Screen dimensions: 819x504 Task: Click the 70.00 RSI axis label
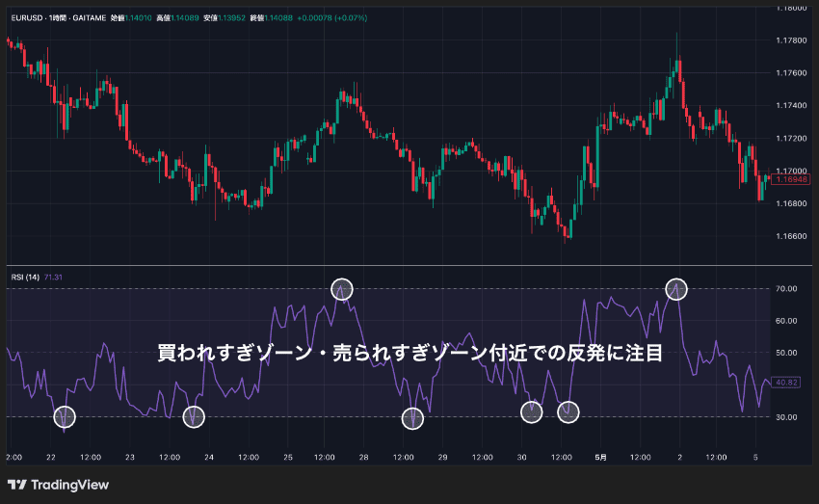pos(786,288)
